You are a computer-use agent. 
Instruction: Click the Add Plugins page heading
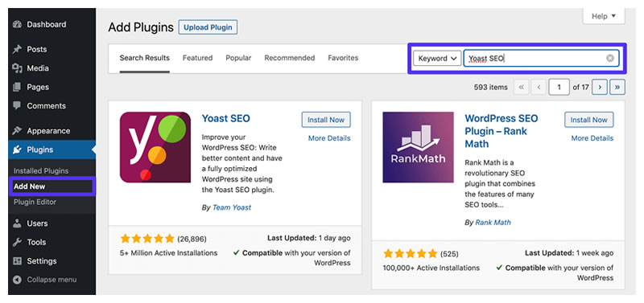(x=141, y=27)
